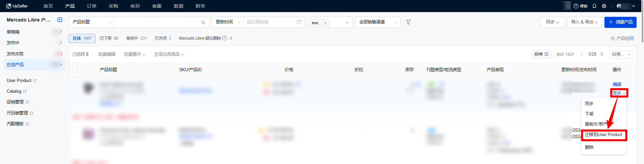The height and width of the screenshot is (164, 644).
Task: Open external link icon for User Product
Action: click(x=35, y=81)
